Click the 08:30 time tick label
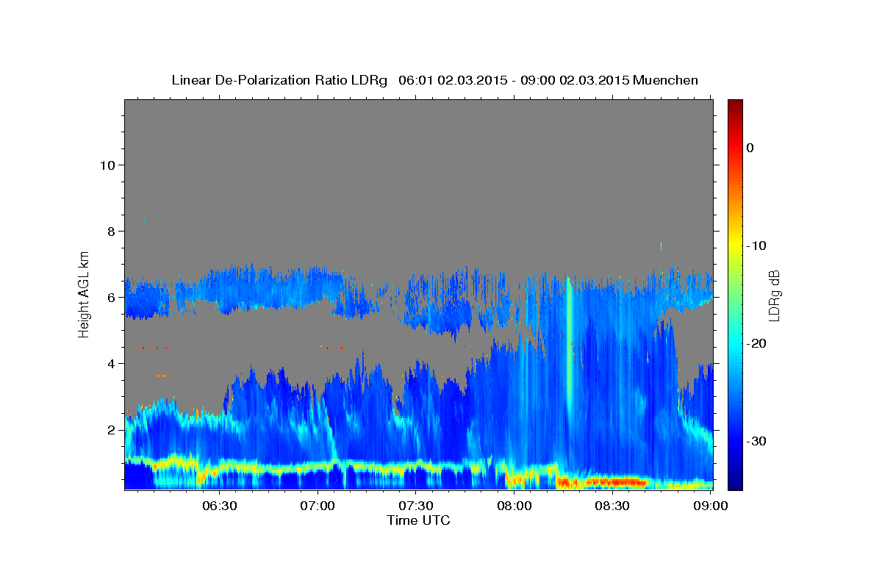The image size is (882, 588). point(612,506)
